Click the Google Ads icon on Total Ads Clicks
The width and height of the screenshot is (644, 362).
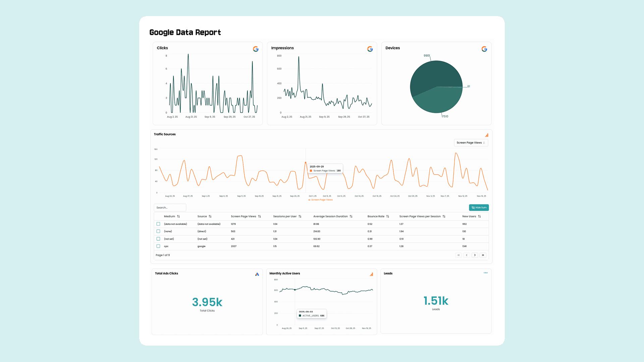pos(257,274)
